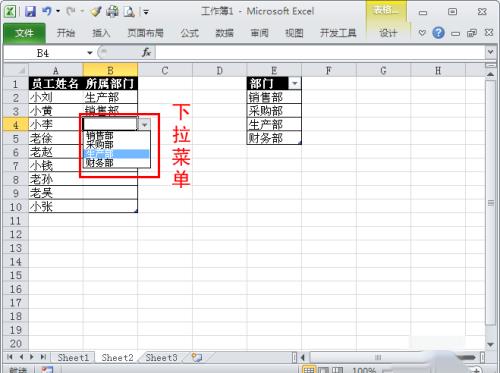The height and width of the screenshot is (373, 500).
Task: Switch to normal view in status bar
Action: pos(309,370)
